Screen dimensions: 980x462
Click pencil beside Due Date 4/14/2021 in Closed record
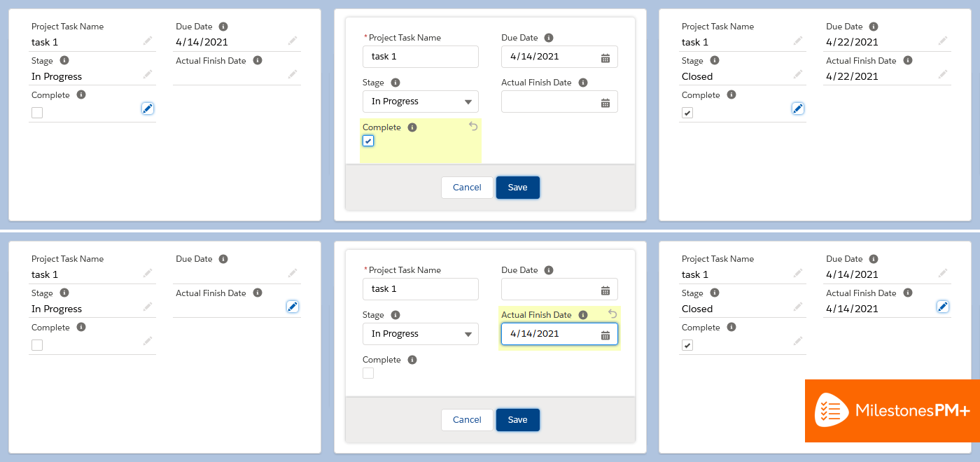[943, 273]
